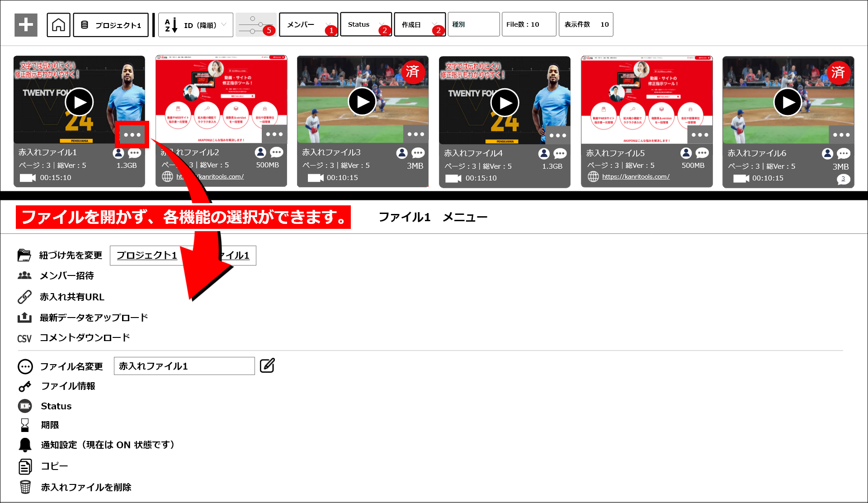Click comment bubble on 赤入れファイル1 card
Screen dimensions: 868x503
[134, 153]
